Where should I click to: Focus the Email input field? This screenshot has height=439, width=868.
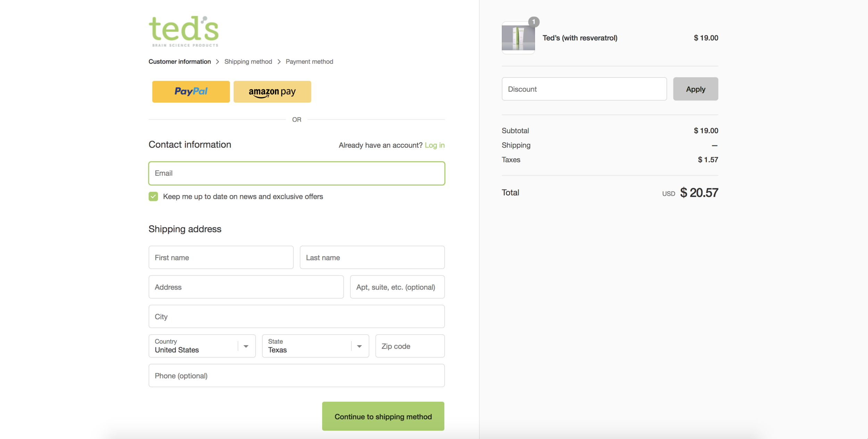coord(297,173)
